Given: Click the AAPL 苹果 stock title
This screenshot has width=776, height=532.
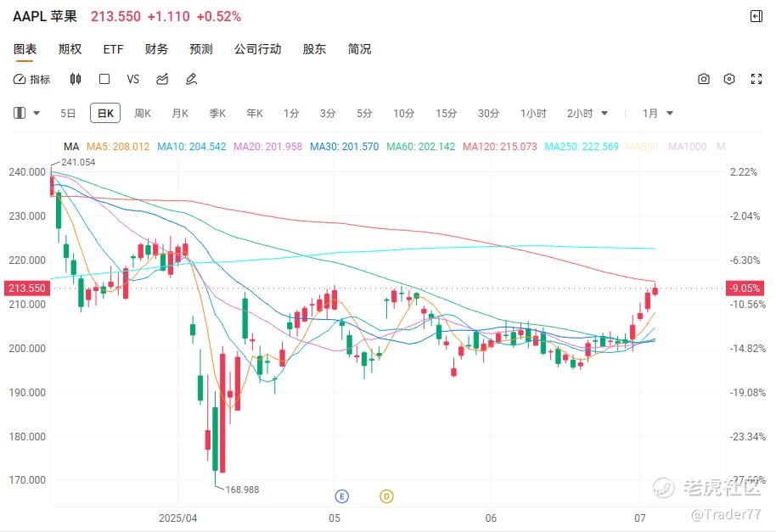Looking at the screenshot, I should coord(45,16).
